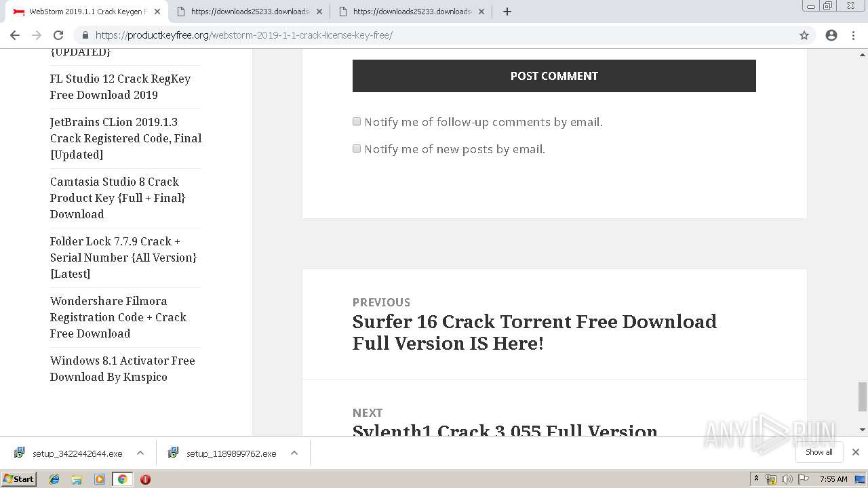Viewport: 868px width, 488px height.
Task: Open the Action Center flag icon
Action: (804, 479)
